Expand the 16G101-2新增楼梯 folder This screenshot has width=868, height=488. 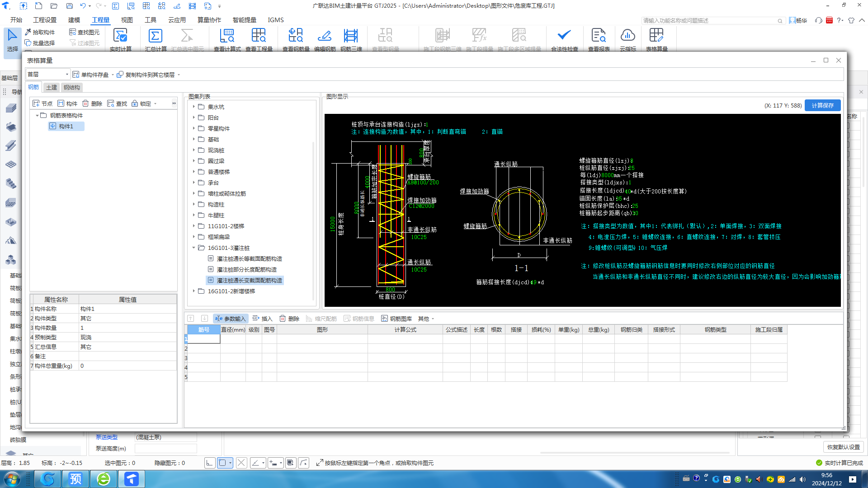(x=194, y=291)
